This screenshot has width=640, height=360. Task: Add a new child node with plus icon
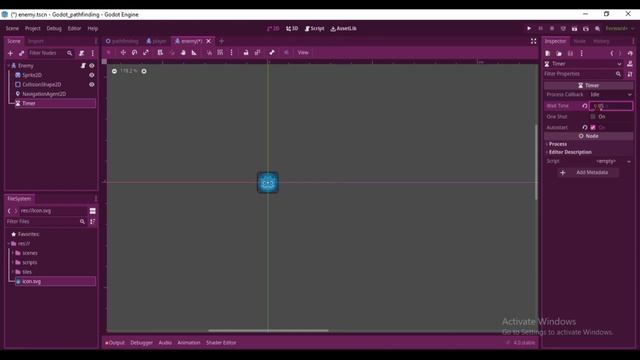point(10,53)
